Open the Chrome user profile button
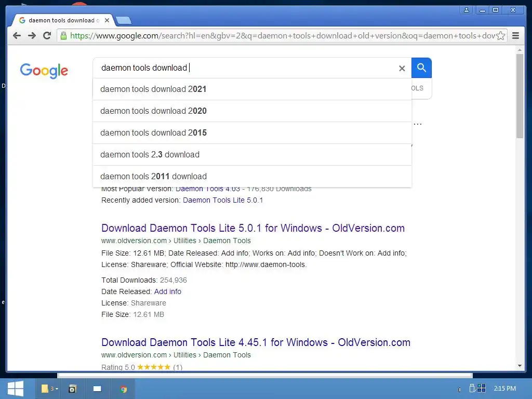 click(x=467, y=10)
